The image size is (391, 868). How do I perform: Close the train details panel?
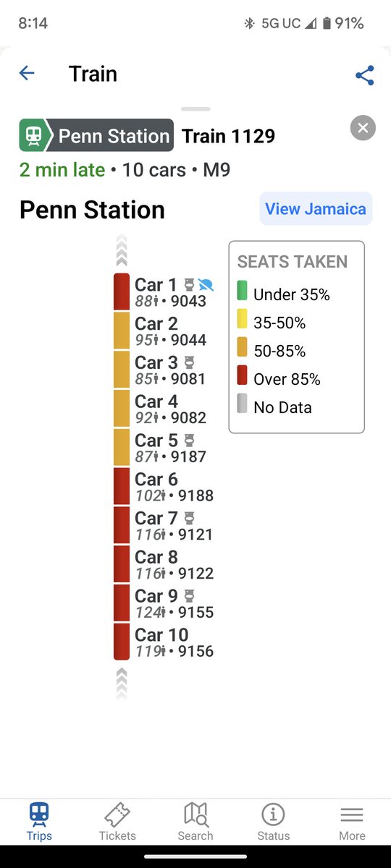point(363,129)
